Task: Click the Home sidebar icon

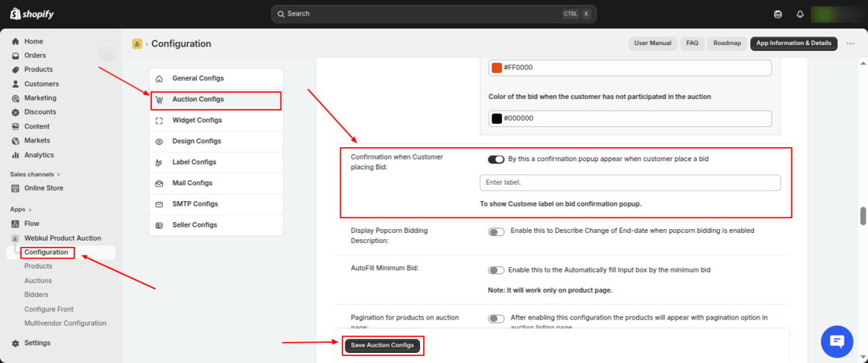Action: point(15,42)
